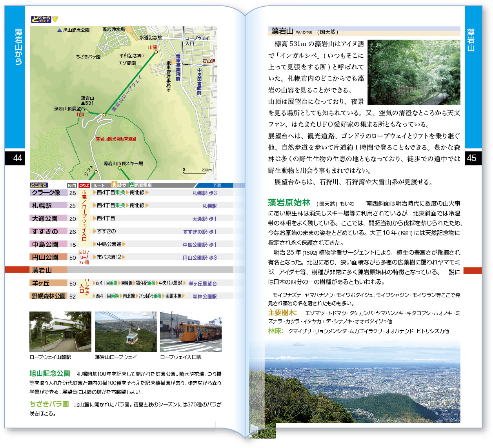
Task: Open the forest path photo beside 藻岩山 text
Action: tap(414, 72)
